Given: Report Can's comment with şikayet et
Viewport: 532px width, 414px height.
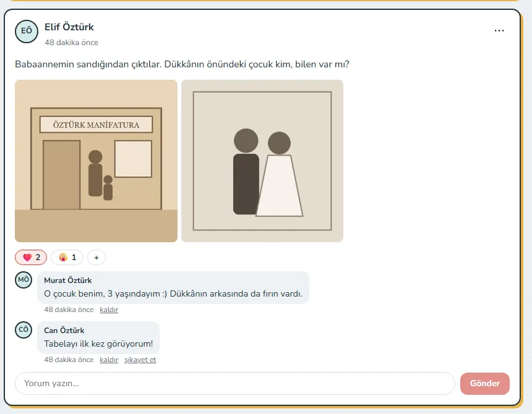Looking at the screenshot, I should [140, 360].
